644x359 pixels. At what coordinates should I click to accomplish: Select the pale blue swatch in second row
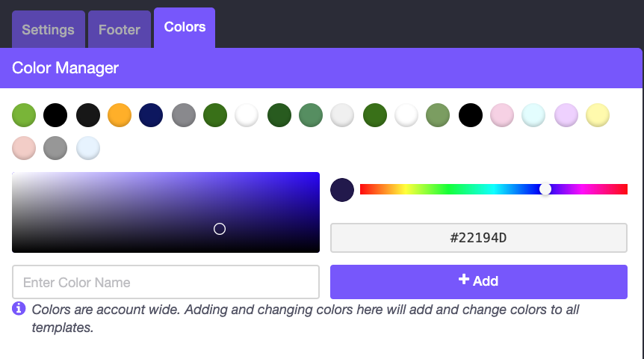pos(88,147)
